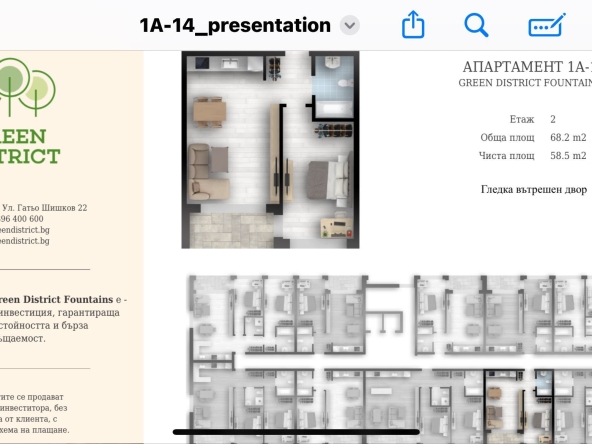This screenshot has height=444, width=592.
Task: Select the text Гледка вътрешен двор
Action: [x=534, y=190]
